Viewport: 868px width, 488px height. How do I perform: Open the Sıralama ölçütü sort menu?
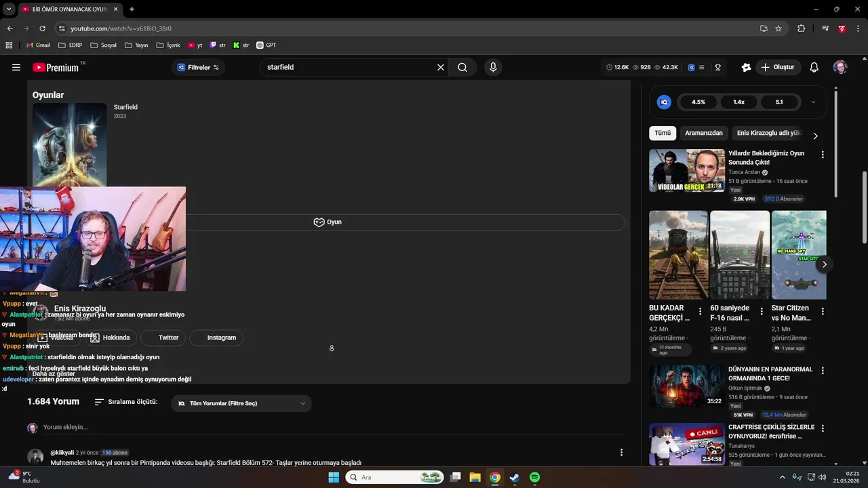coord(126,402)
